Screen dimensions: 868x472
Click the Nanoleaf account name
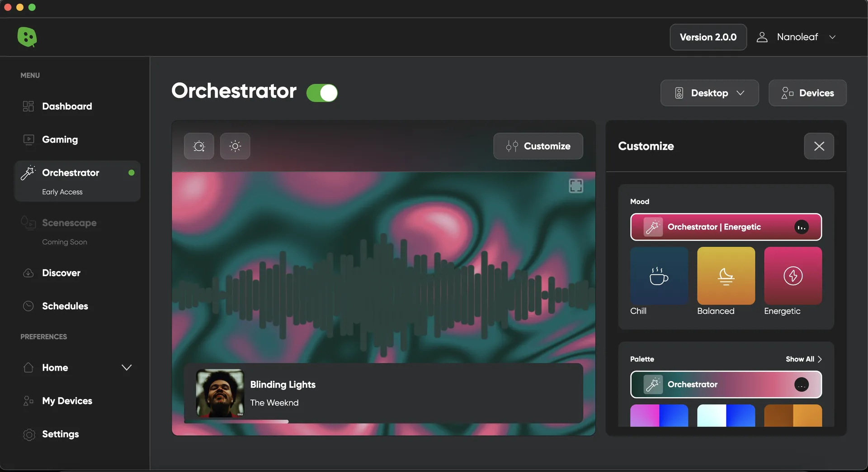point(797,37)
